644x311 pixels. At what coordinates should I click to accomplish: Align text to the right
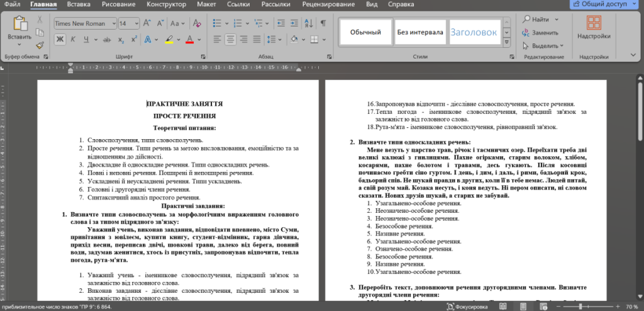pyautogui.click(x=243, y=40)
